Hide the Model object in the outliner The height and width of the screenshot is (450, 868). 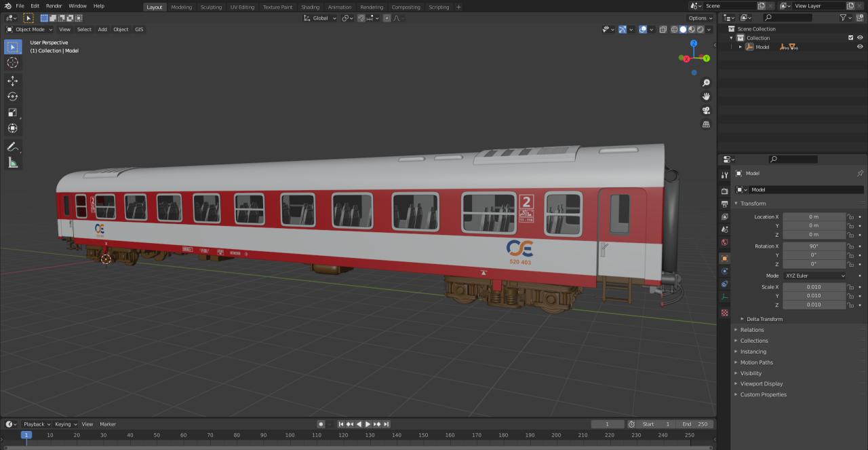[860, 47]
